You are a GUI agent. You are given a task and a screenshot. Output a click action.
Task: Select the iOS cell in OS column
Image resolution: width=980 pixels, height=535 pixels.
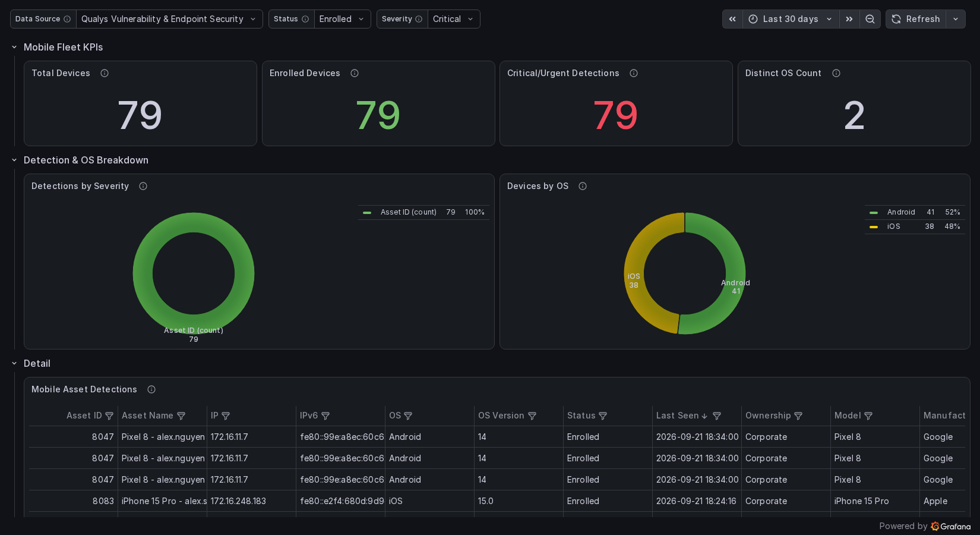pos(429,501)
